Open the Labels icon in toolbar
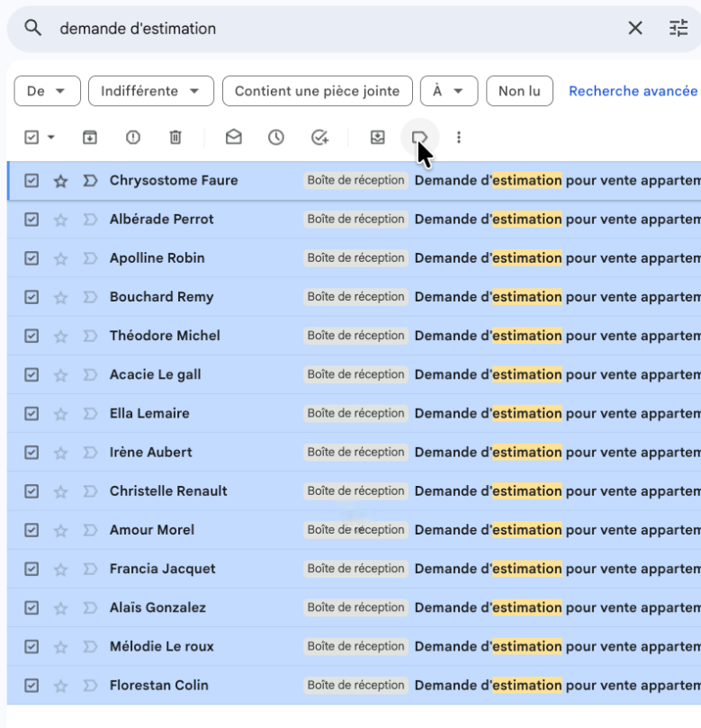 (419, 138)
